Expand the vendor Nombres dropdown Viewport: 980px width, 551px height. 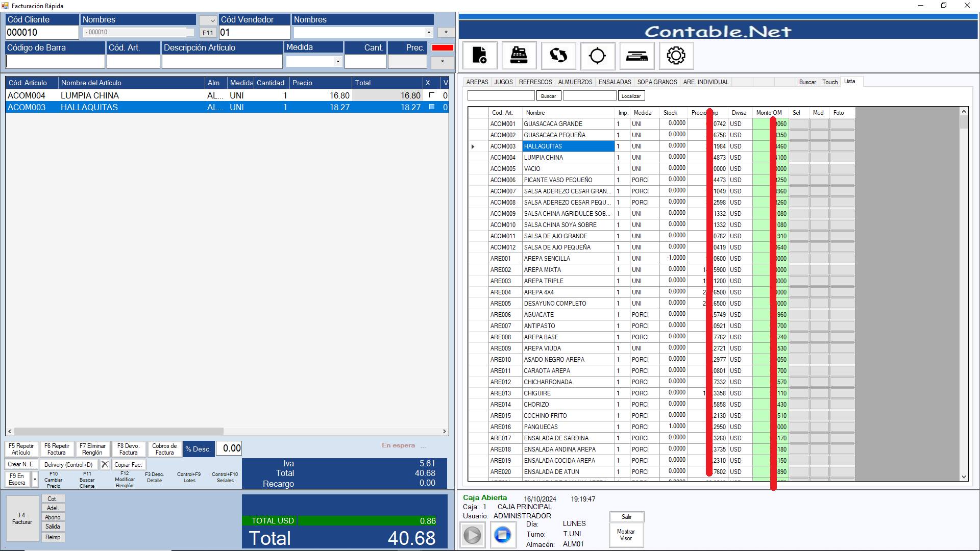coord(429,32)
